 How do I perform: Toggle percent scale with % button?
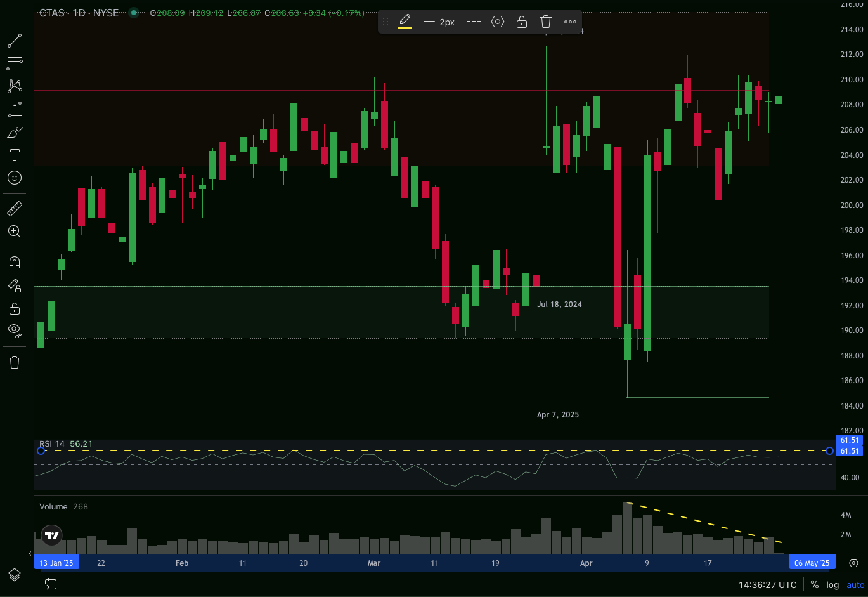tap(815, 584)
